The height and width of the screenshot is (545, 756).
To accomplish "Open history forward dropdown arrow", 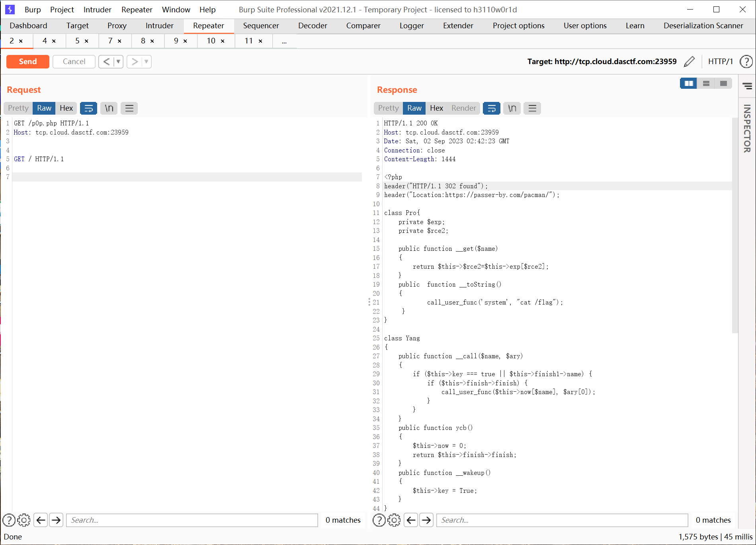I will point(147,62).
